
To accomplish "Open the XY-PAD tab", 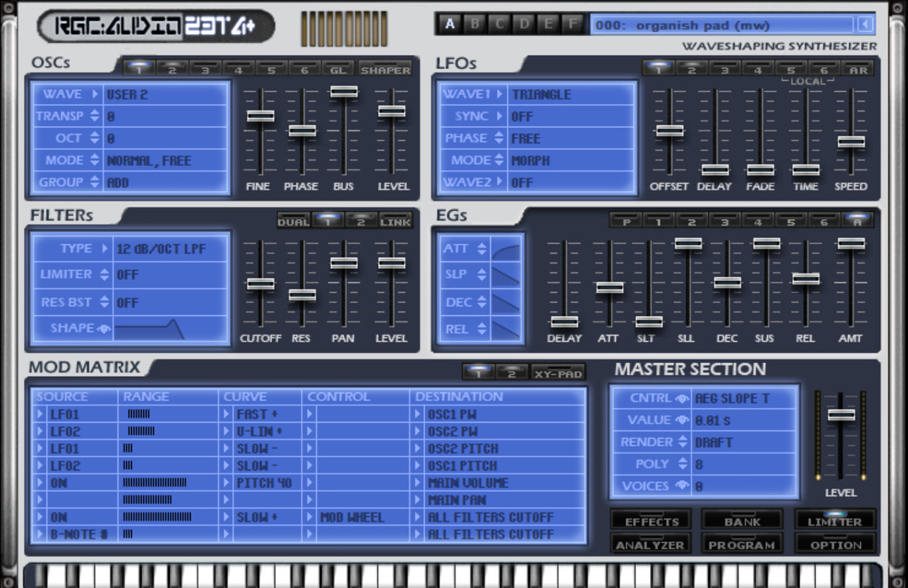I will (559, 373).
